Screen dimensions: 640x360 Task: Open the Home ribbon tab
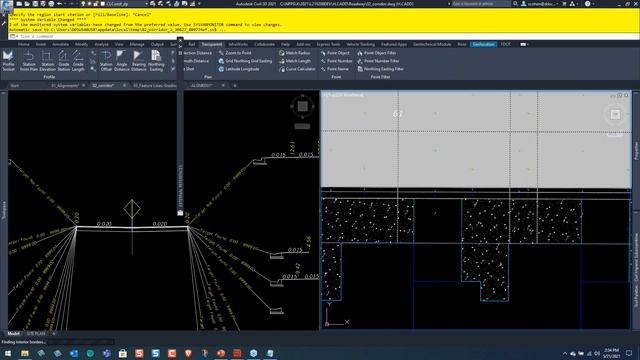[24, 44]
